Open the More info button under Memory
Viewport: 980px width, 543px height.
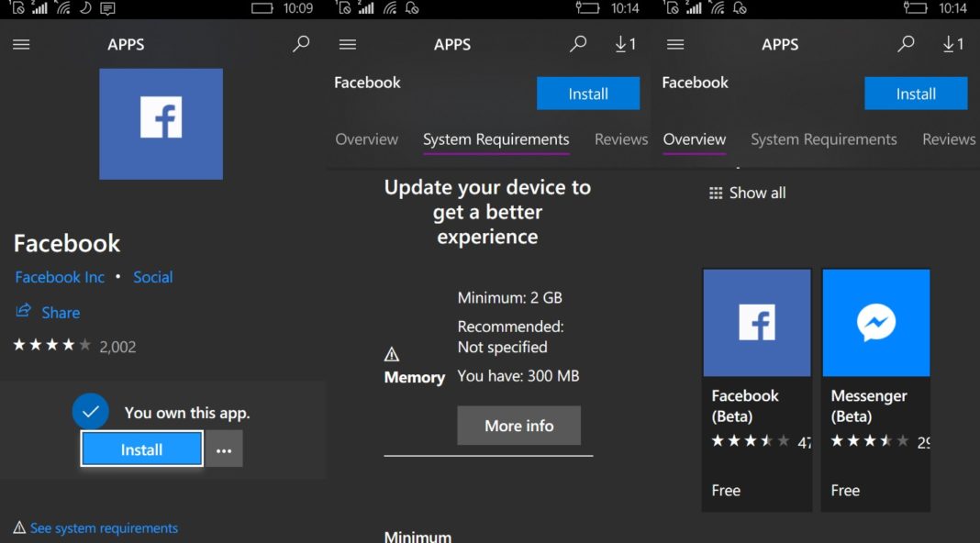[518, 425]
